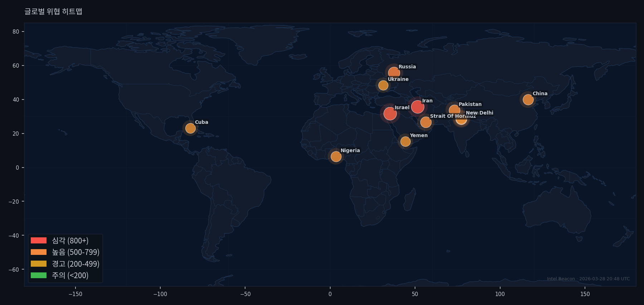
Task: Click the y-axis tick label −60
Action: point(14,270)
